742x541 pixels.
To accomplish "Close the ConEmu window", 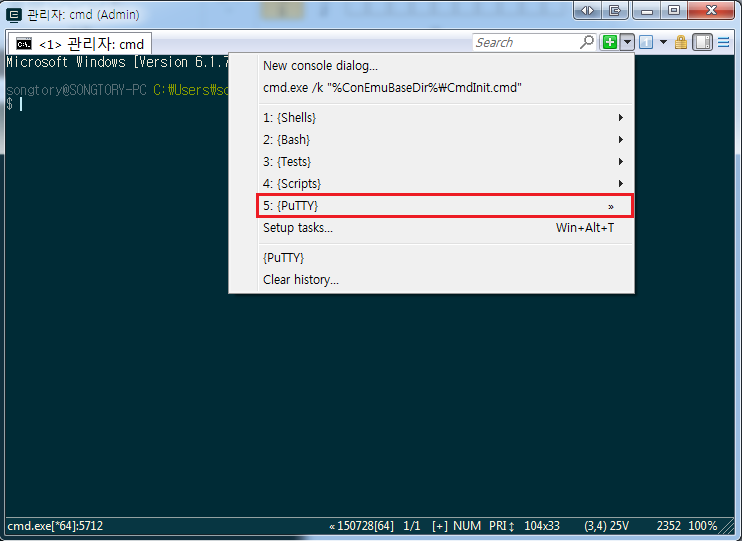I will coord(711,10).
